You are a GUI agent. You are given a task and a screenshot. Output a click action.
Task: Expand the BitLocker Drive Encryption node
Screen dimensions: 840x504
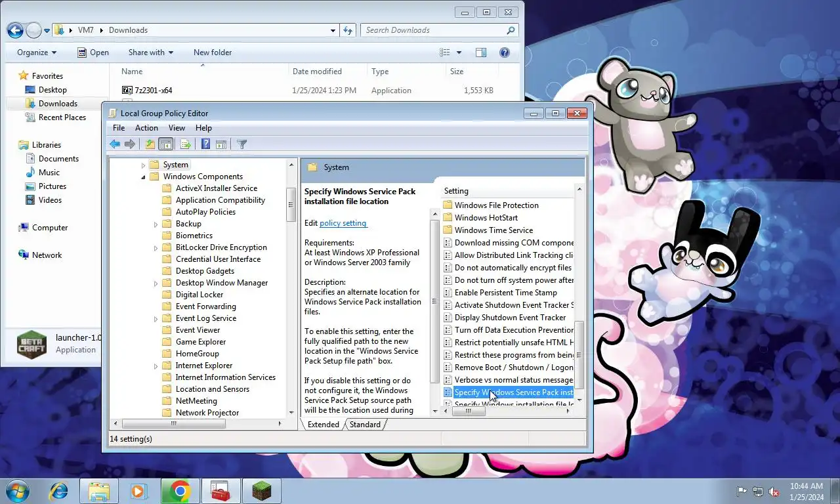point(156,248)
